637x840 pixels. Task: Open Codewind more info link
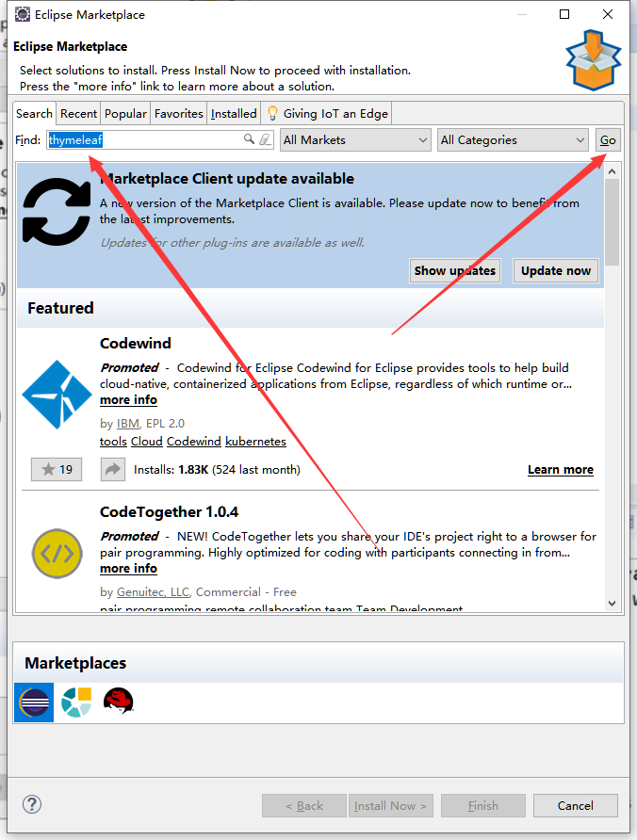click(x=129, y=399)
